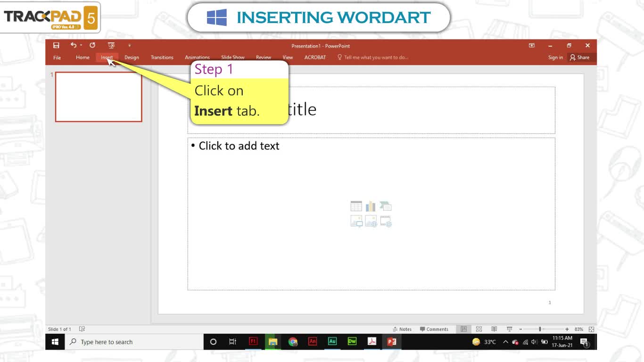The width and height of the screenshot is (644, 362).
Task: Click the Tell me what you want to do box
Action: point(372,58)
